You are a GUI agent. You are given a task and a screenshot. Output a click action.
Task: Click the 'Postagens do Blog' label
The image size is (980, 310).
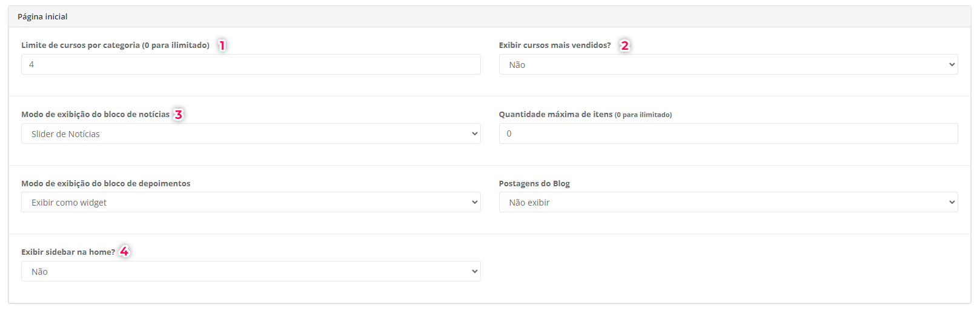point(534,183)
